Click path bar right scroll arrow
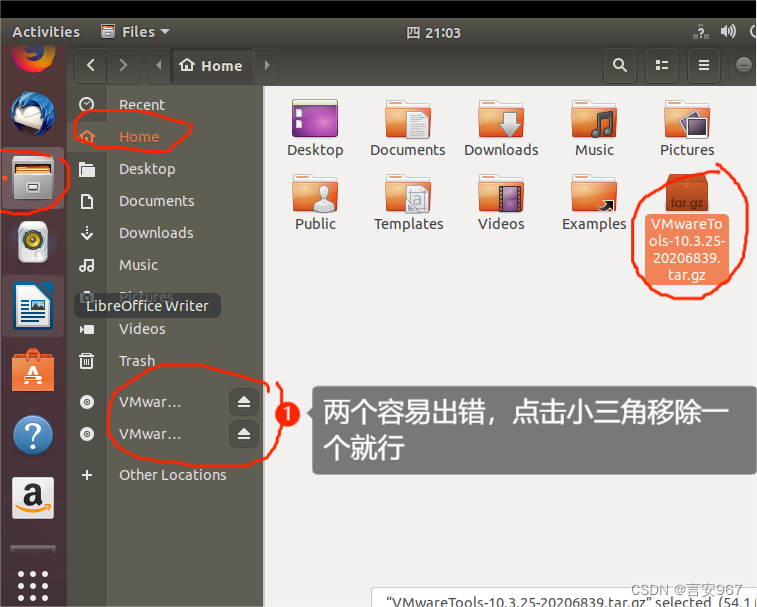Screen dimensions: 757x607 click(x=267, y=65)
